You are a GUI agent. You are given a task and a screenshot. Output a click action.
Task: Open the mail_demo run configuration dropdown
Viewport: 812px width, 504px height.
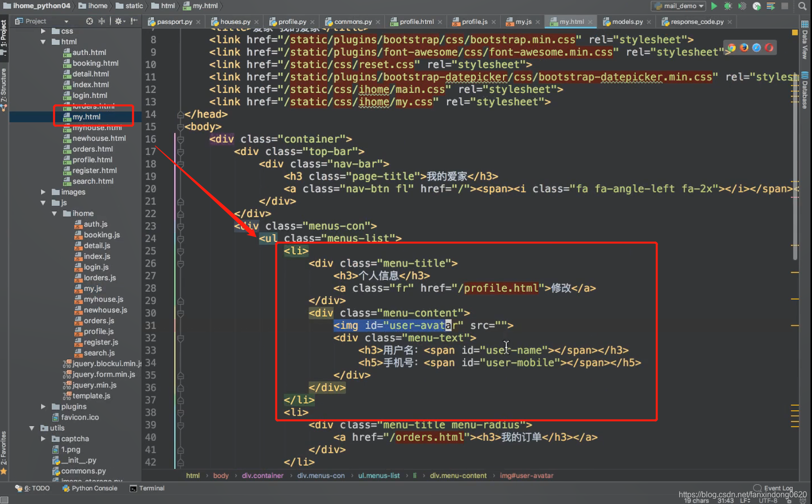[x=678, y=6]
